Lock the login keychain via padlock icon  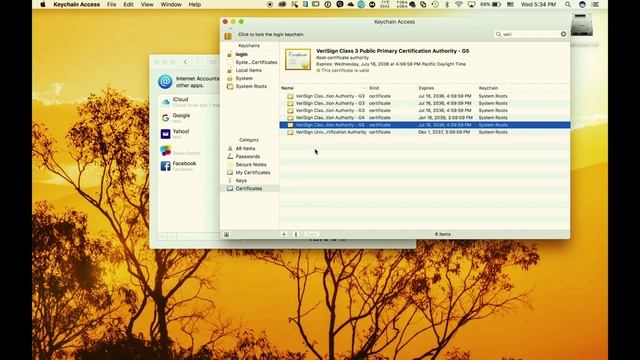pyautogui.click(x=228, y=35)
